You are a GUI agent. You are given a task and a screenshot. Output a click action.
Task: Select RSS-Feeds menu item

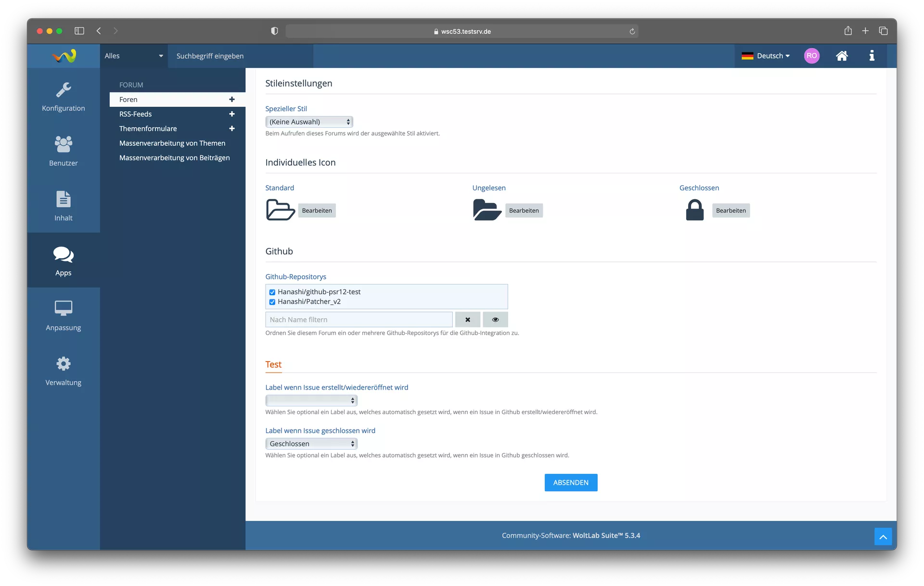(136, 114)
